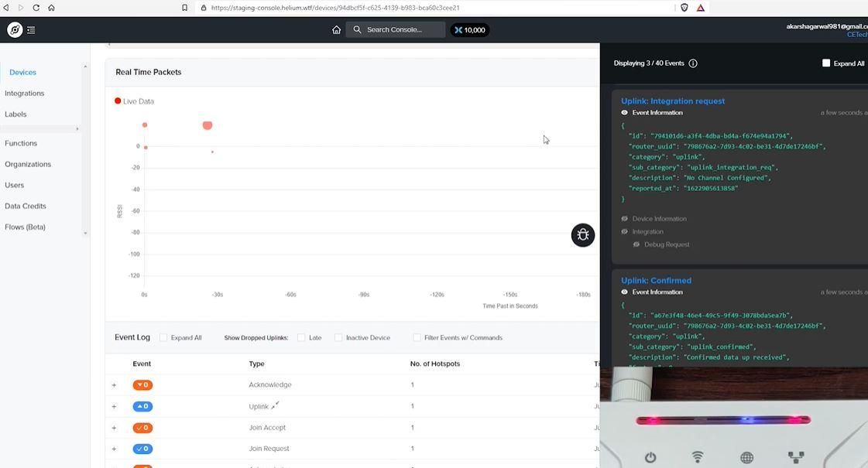Image resolution: width=868 pixels, height=468 pixels.
Task: Open Integrations in the sidebar
Action: (24, 94)
